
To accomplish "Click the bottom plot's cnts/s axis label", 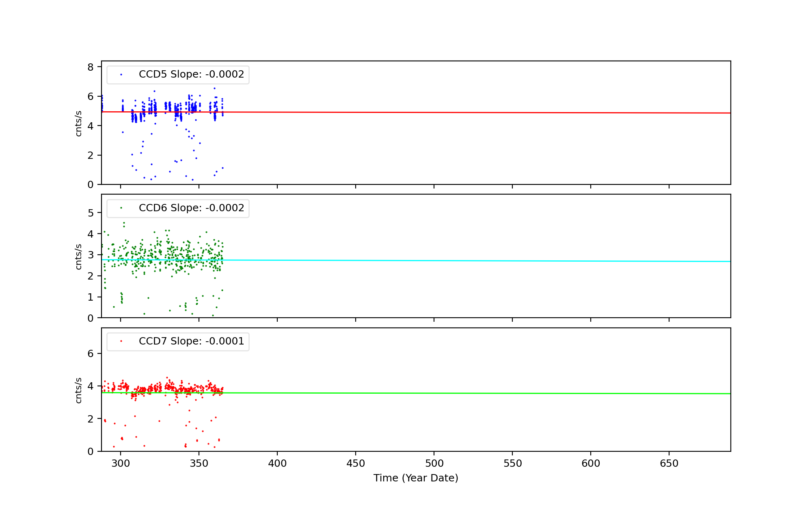I will (x=79, y=390).
